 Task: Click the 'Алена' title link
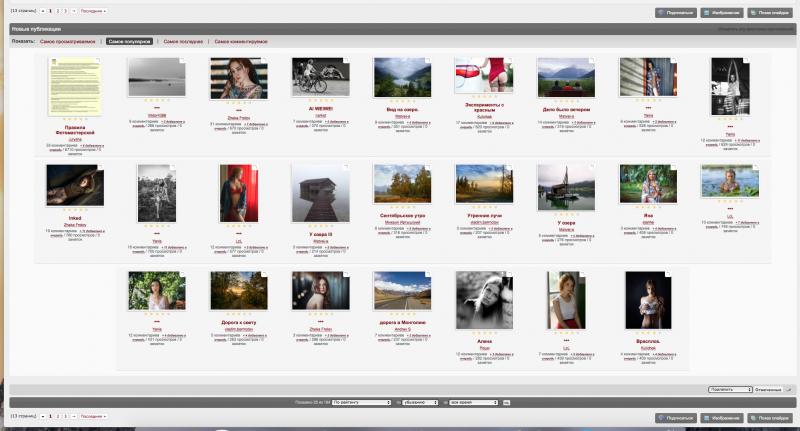point(484,341)
